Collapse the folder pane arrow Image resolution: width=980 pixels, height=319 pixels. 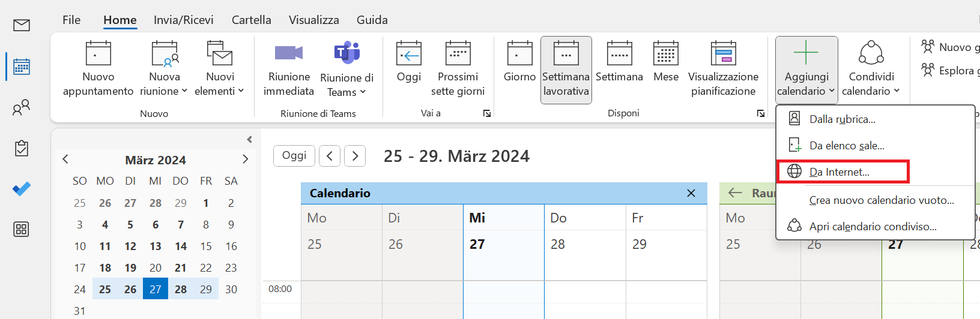[249, 139]
